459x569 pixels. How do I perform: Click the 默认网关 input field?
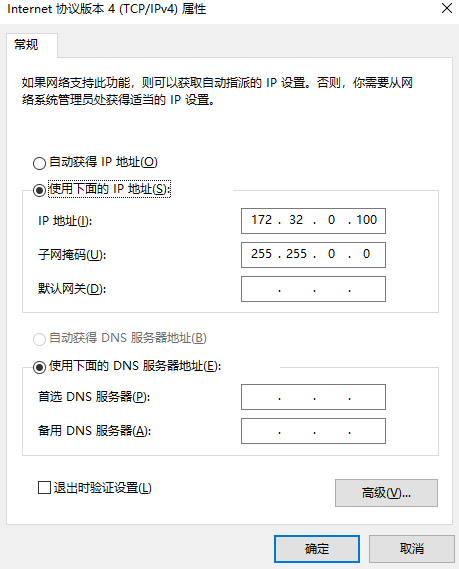313,289
